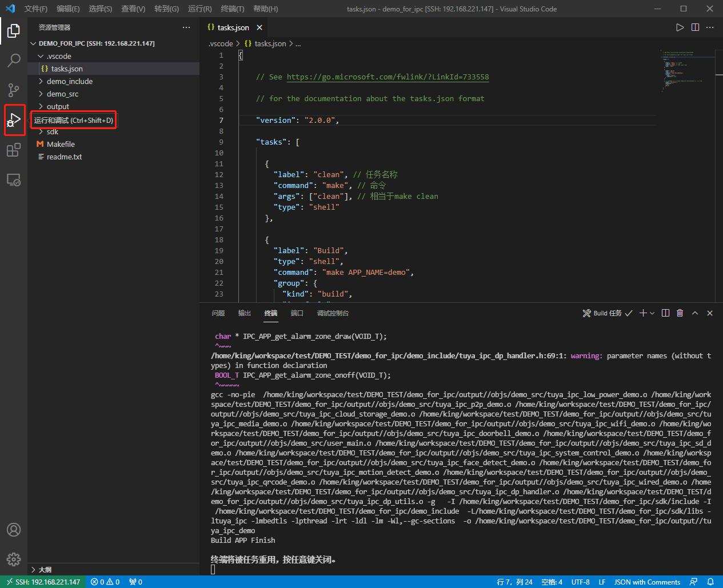Open the Search sidebar
Viewport: 723px width, 588px height.
coord(14,61)
